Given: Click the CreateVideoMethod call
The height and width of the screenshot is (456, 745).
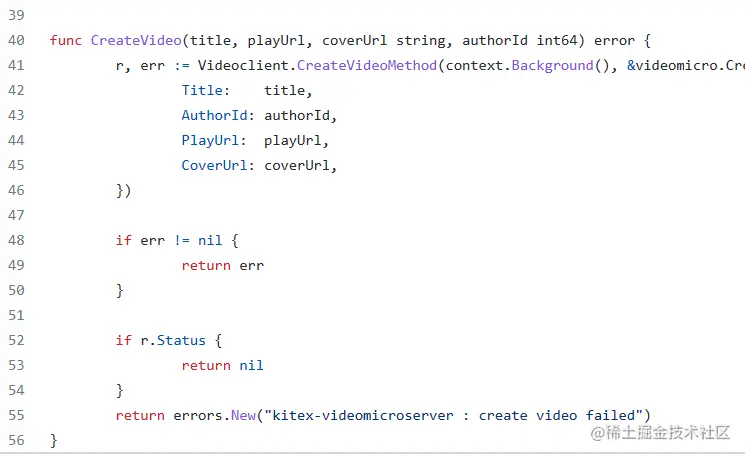Looking at the screenshot, I should click(x=367, y=65).
